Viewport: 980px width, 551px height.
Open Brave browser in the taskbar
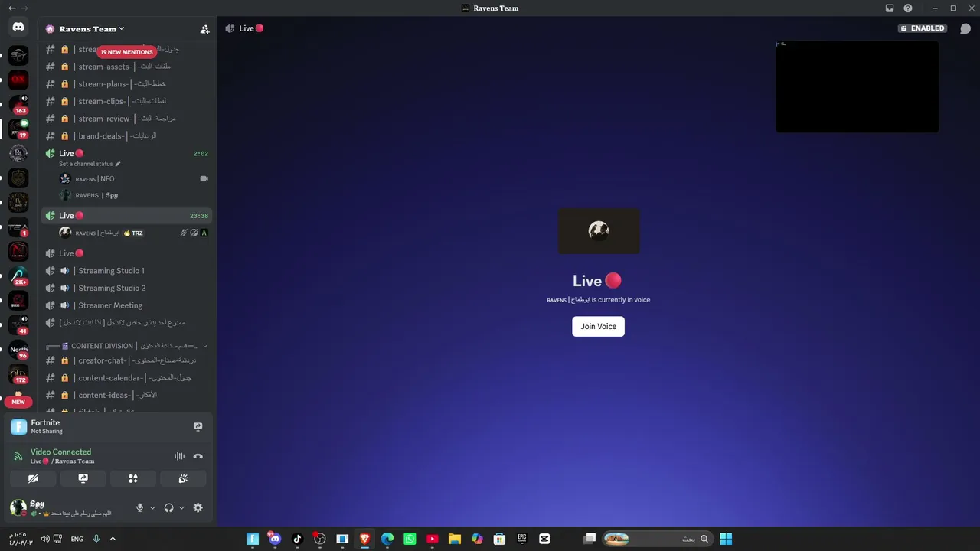365,539
